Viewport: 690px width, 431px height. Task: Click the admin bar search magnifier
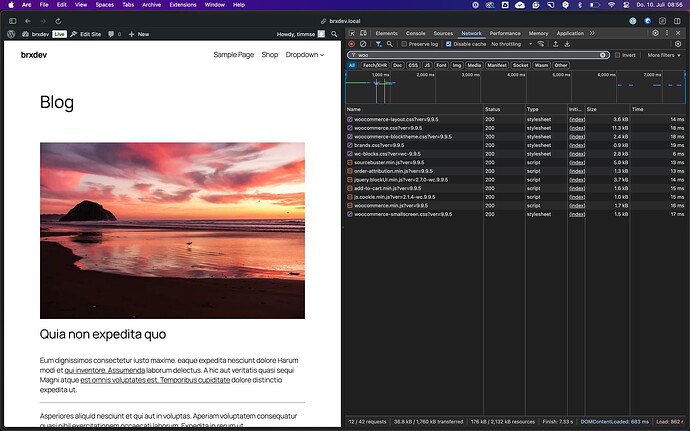pyautogui.click(x=334, y=34)
